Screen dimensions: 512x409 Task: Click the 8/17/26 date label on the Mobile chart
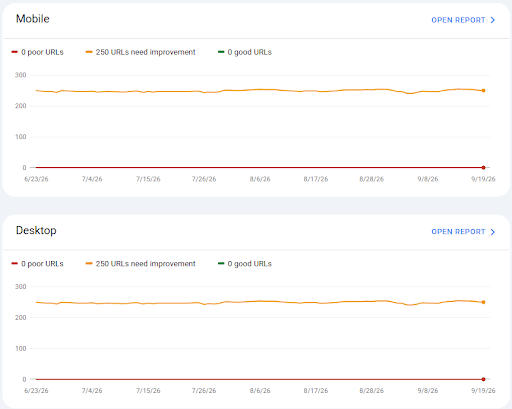pyautogui.click(x=316, y=179)
